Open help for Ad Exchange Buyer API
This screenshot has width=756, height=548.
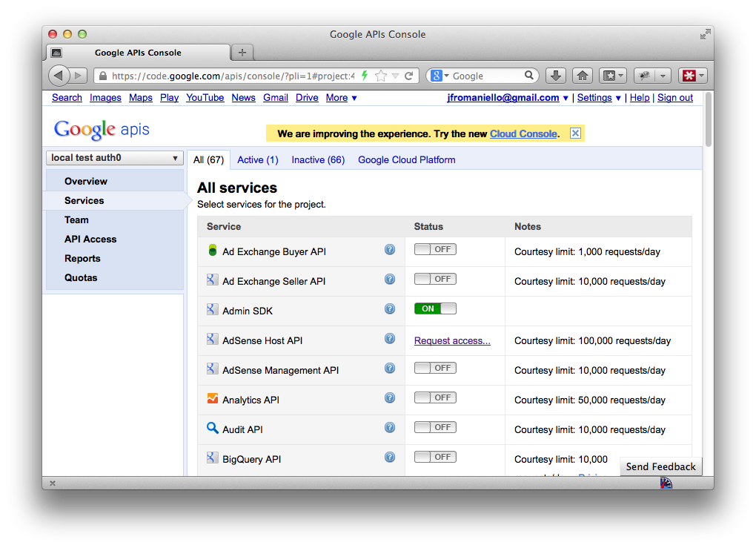390,249
